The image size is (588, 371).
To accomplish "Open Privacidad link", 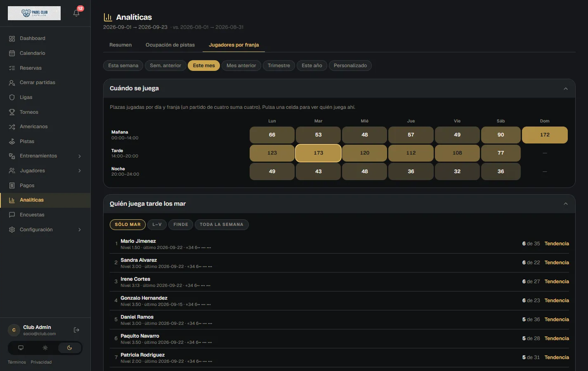I will click(x=41, y=362).
